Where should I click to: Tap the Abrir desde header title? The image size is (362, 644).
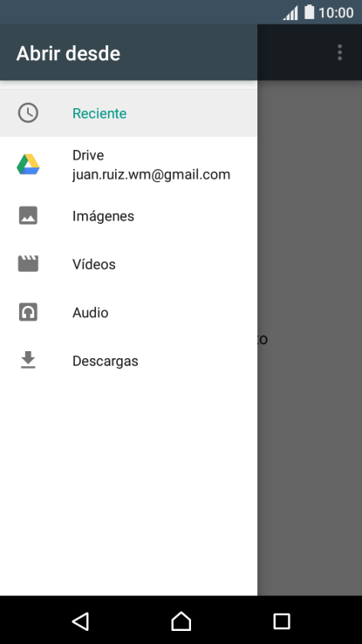pyautogui.click(x=68, y=53)
